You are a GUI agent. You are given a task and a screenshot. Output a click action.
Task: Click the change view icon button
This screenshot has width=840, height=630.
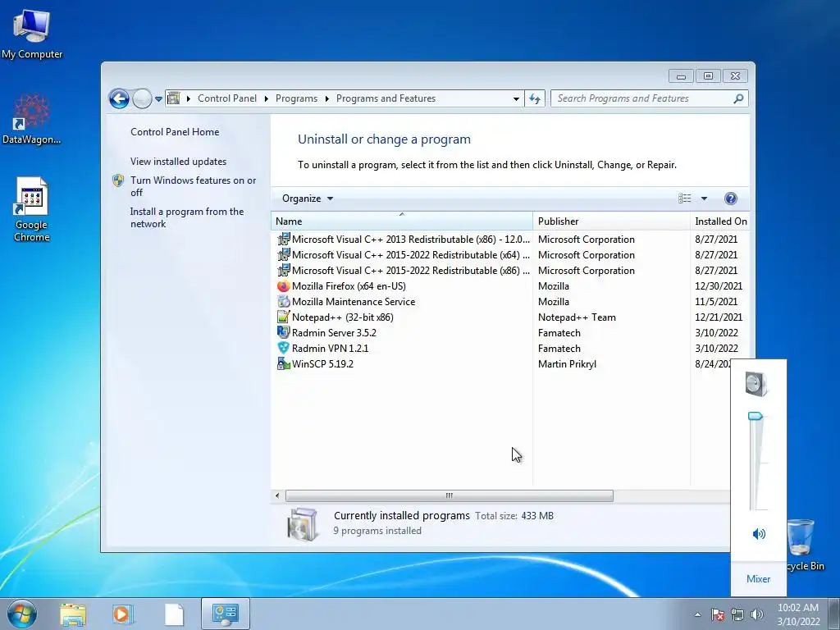tap(685, 199)
